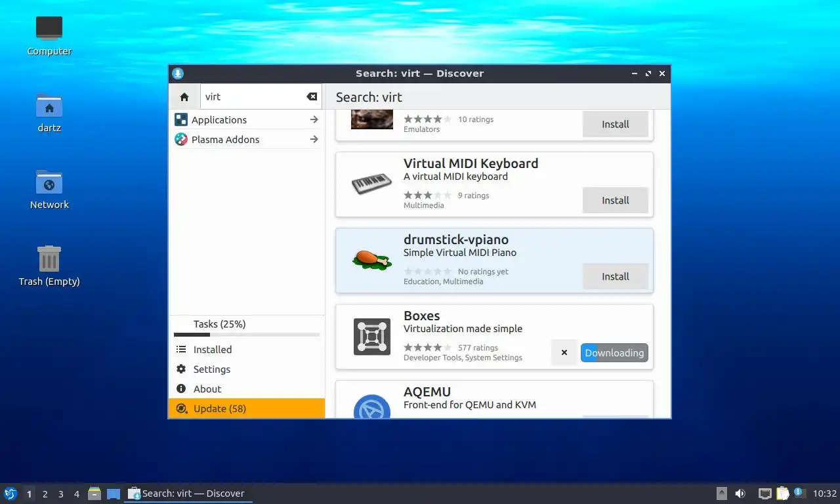The width and height of the screenshot is (840, 504).
Task: Click the AQEMU app icon
Action: tap(372, 407)
